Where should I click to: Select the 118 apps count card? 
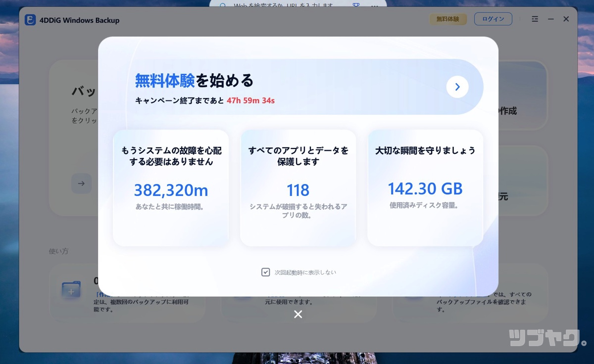(298, 188)
